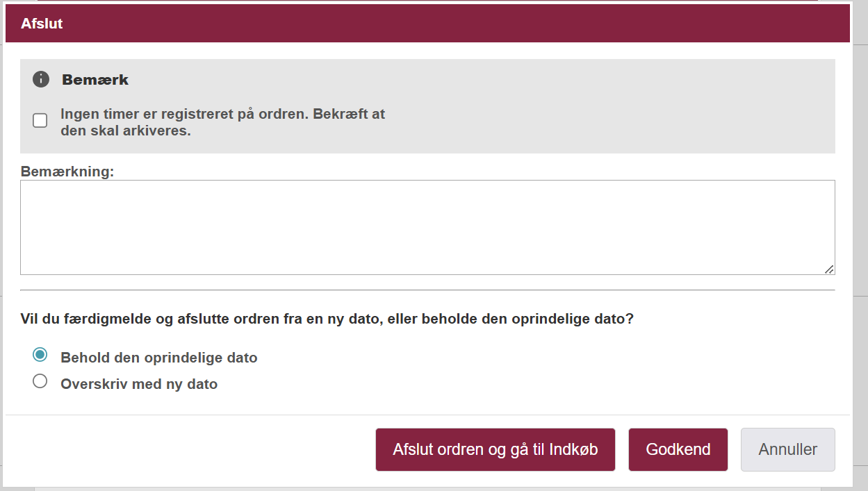Click the 'Bemærkning:' field label
Image resolution: width=868 pixels, height=491 pixels.
pyautogui.click(x=67, y=172)
